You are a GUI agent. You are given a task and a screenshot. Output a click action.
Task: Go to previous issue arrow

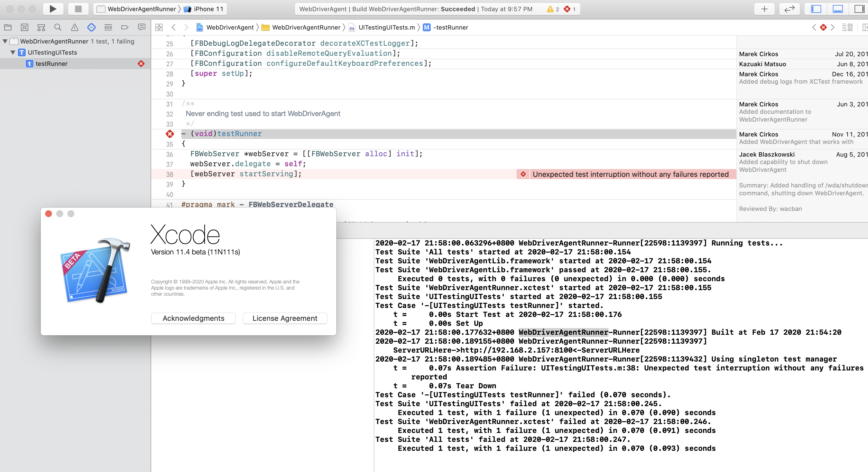pyautogui.click(x=814, y=27)
